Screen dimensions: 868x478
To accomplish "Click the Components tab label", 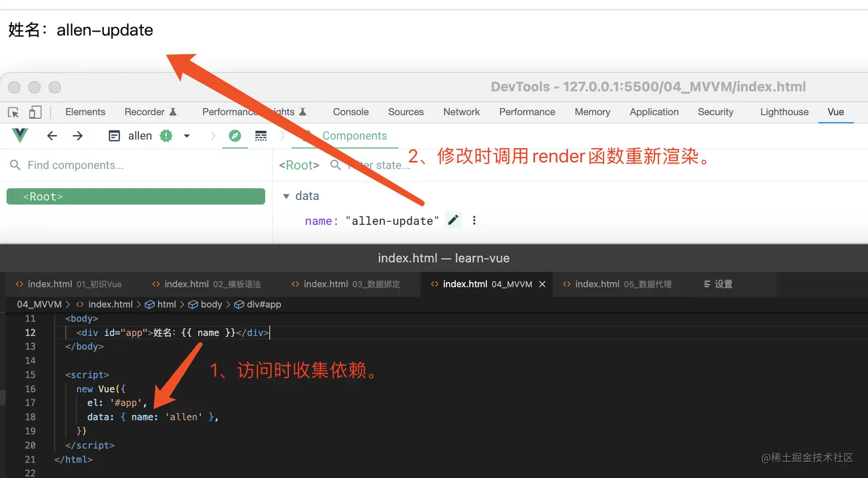I will (x=355, y=136).
